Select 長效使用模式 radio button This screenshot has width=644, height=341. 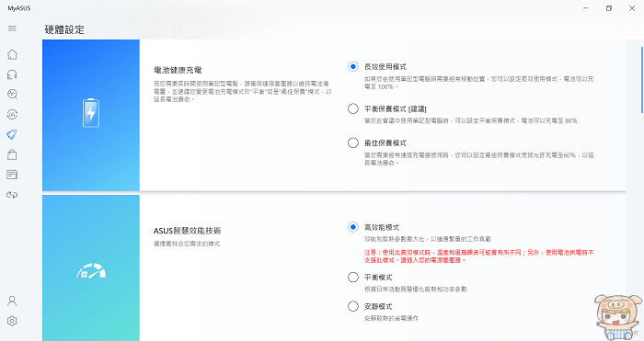(x=352, y=66)
